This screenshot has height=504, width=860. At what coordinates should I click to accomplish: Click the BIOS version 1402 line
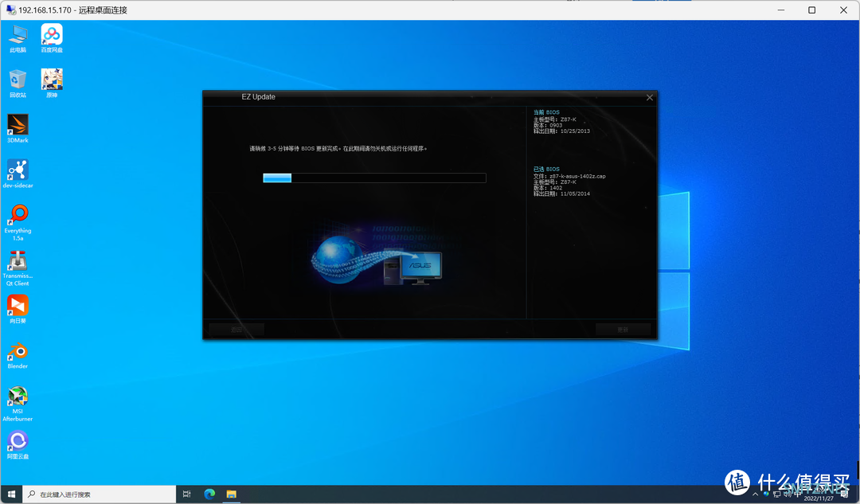(x=548, y=188)
